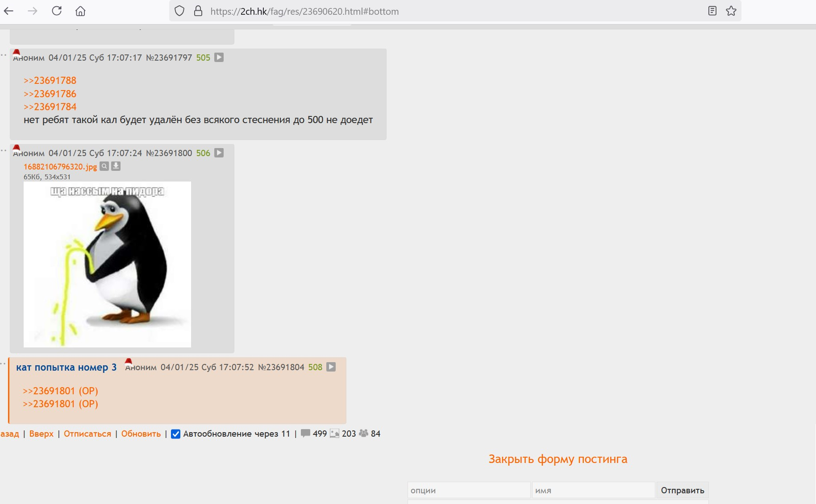Bookmark this page with the star icon
The width and height of the screenshot is (816, 504).
(731, 11)
